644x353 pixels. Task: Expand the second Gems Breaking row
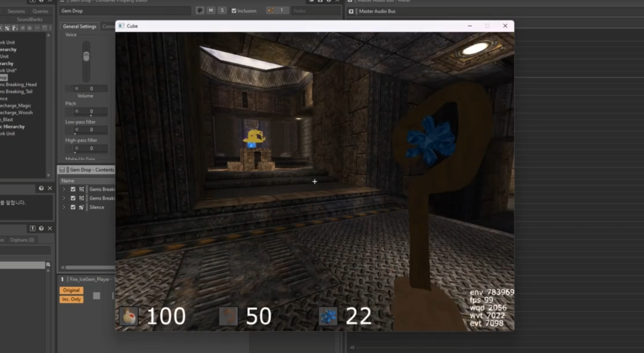click(x=64, y=198)
